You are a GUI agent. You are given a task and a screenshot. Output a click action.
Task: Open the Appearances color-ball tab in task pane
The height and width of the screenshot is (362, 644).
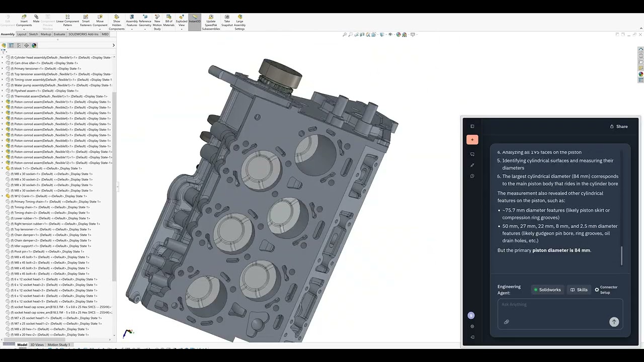click(x=641, y=74)
